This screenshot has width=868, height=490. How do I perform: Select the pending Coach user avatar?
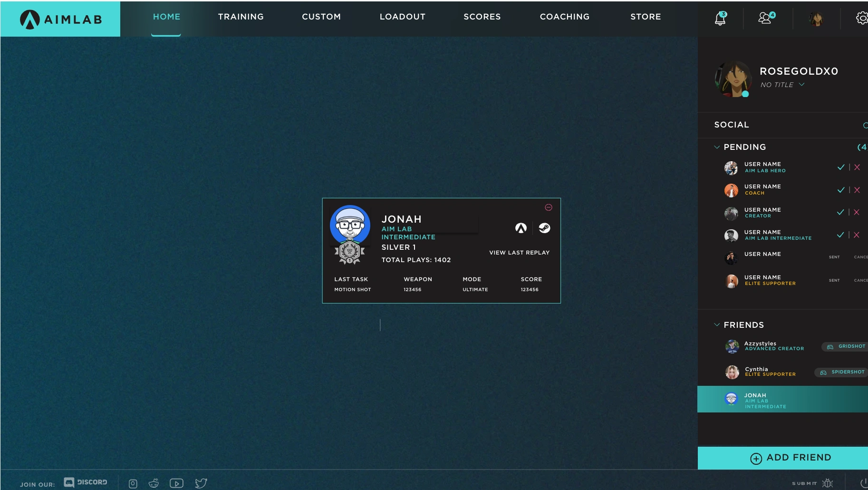pyautogui.click(x=731, y=190)
